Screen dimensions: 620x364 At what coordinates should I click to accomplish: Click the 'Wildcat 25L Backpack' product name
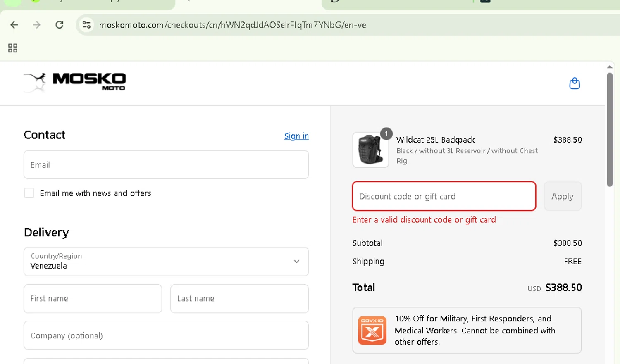pyautogui.click(x=435, y=140)
